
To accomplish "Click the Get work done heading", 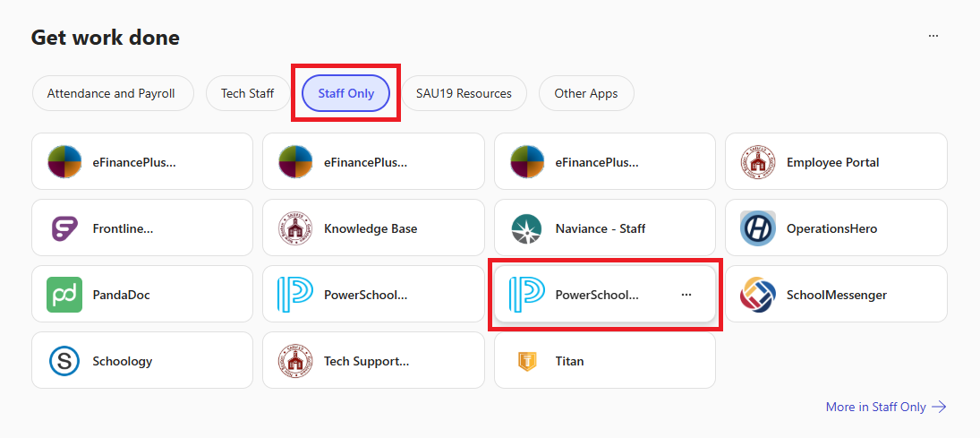I will pyautogui.click(x=105, y=38).
